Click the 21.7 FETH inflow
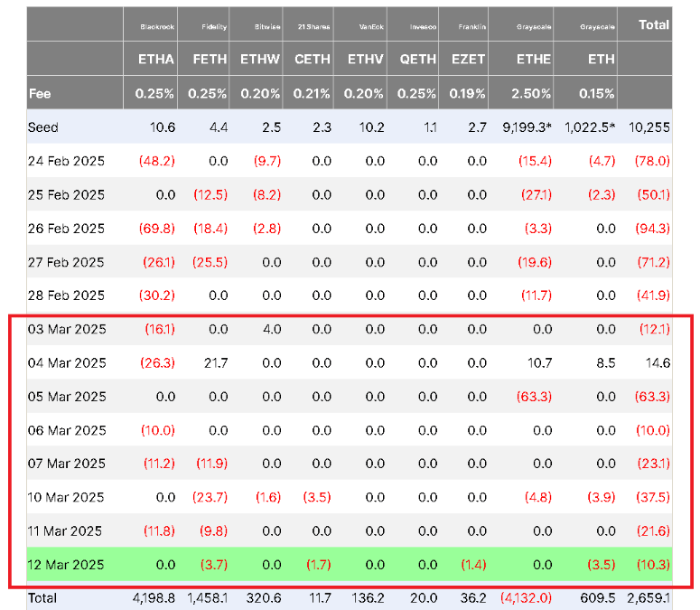Image resolution: width=700 pixels, height=610 pixels. click(216, 362)
